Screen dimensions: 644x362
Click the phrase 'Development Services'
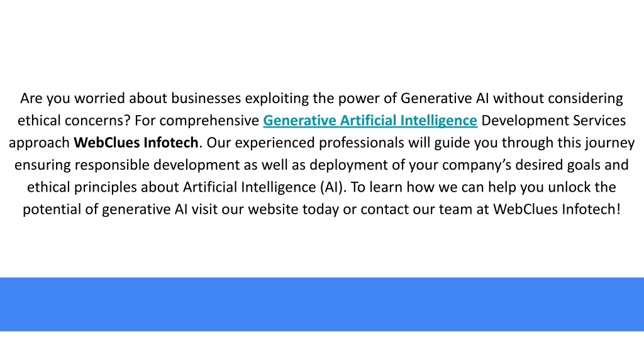553,121
